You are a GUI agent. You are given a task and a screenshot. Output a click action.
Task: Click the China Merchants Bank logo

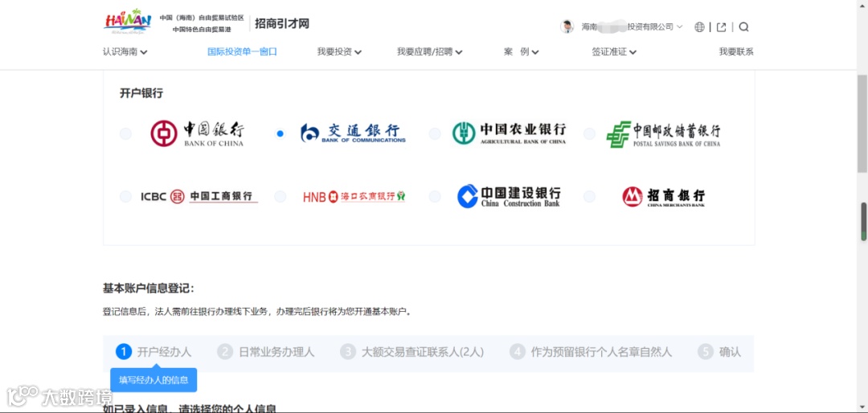pos(663,197)
